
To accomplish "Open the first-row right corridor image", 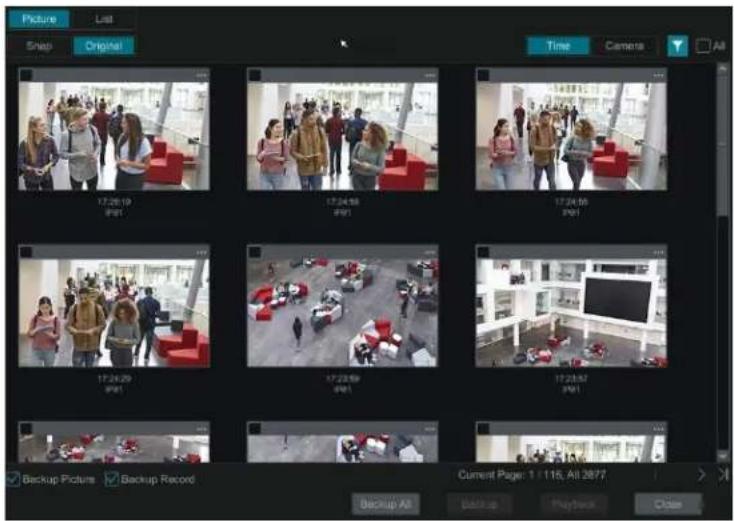I will point(571,136).
